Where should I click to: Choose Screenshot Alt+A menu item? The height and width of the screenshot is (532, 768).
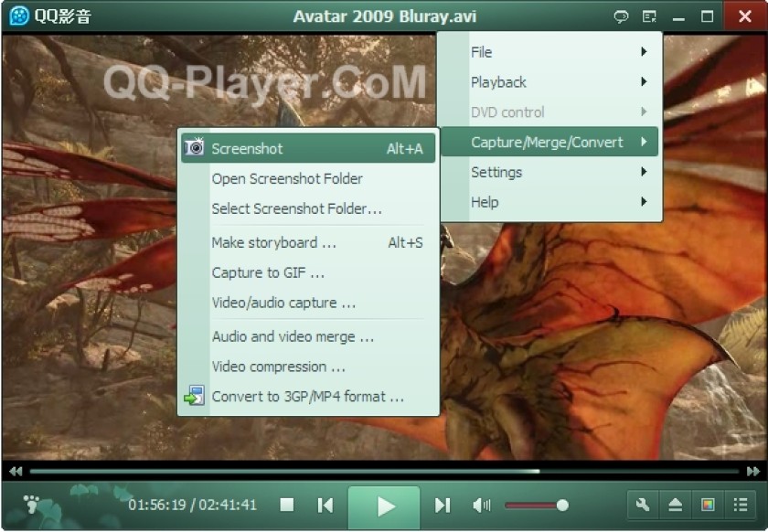click(x=308, y=148)
